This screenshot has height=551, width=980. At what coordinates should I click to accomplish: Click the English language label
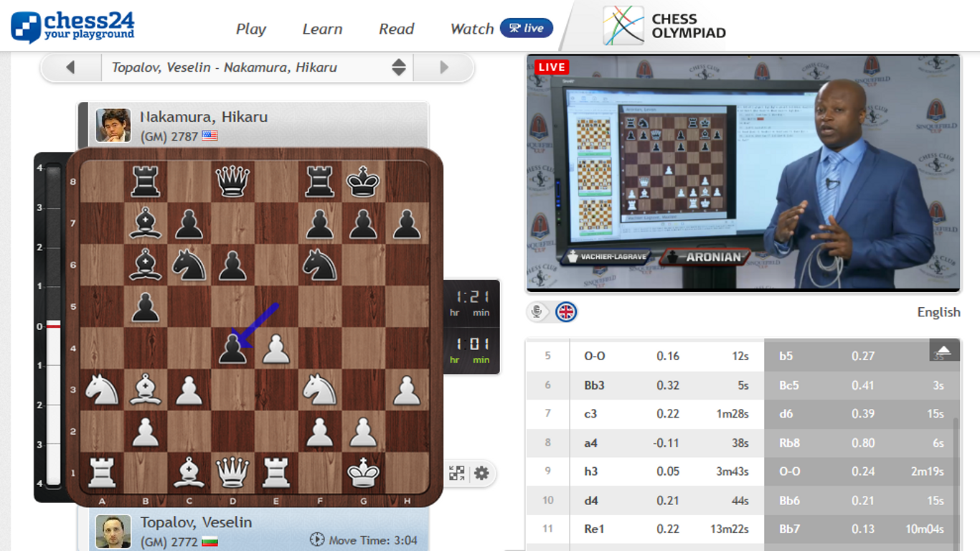pyautogui.click(x=938, y=312)
